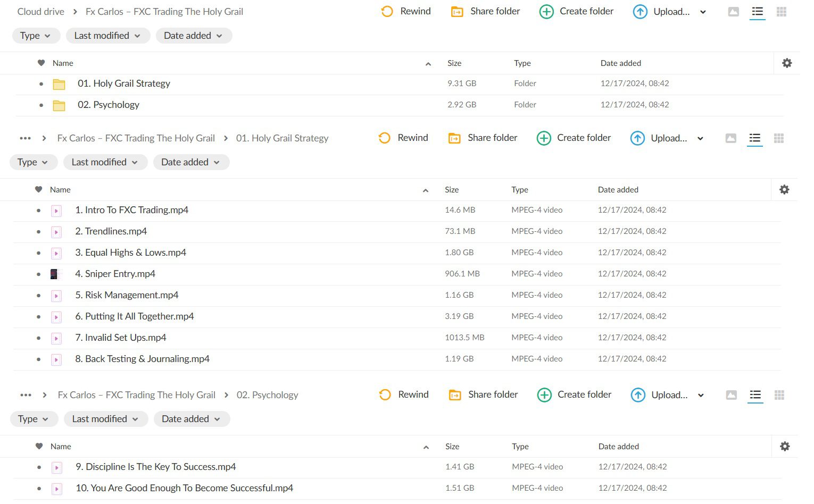Enable grid view in the Holy Grail Strategy panel
Image resolution: width=814 pixels, height=504 pixels.
[x=779, y=138]
